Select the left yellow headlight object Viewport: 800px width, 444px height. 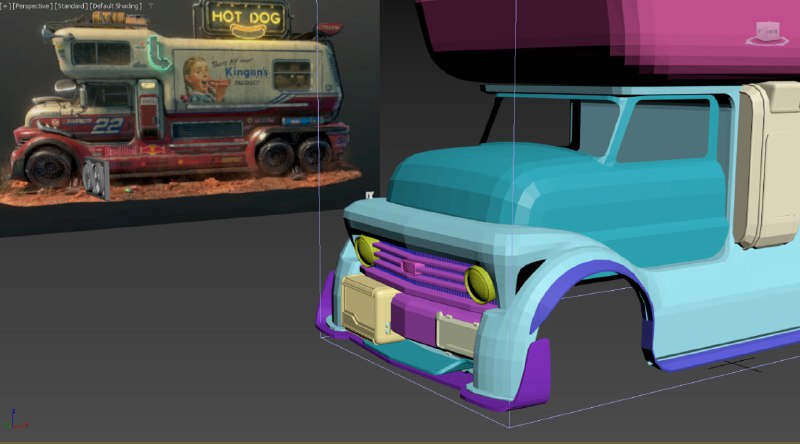point(366,251)
